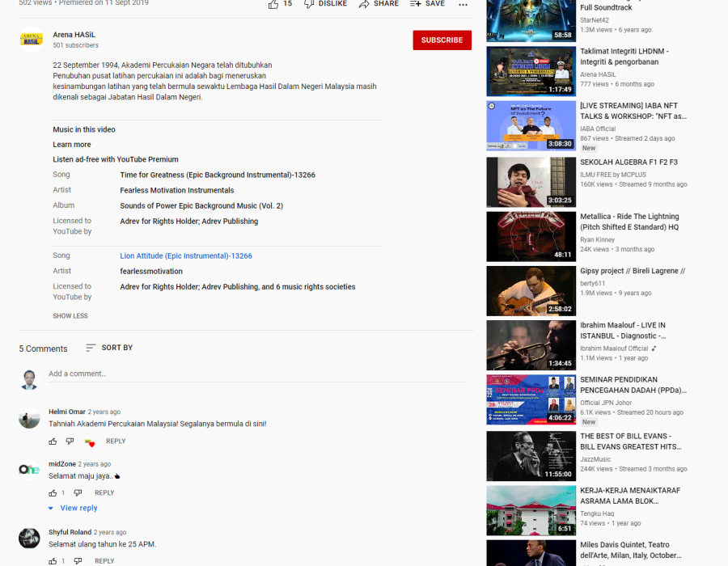Open Gipsy project Bireli Lagrene thumbnail
Viewport: 728px width, 566px height.
click(531, 291)
